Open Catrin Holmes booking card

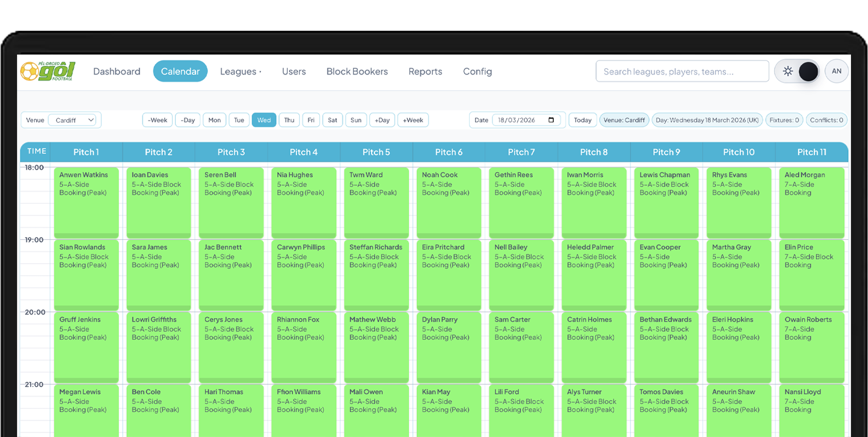click(594, 347)
